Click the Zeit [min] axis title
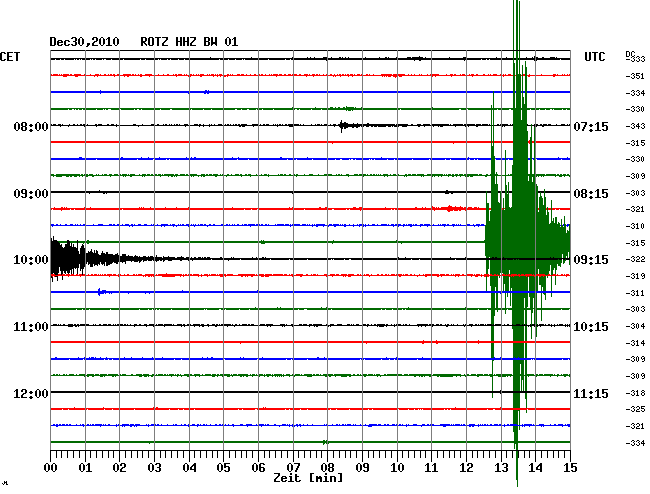Image resolution: width=650 pixels, height=494 pixels. pos(308,478)
